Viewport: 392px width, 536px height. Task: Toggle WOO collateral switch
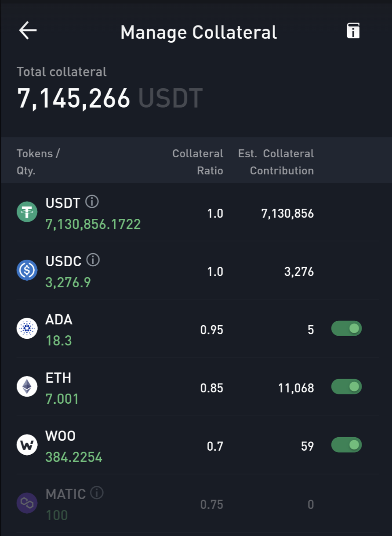pos(346,445)
